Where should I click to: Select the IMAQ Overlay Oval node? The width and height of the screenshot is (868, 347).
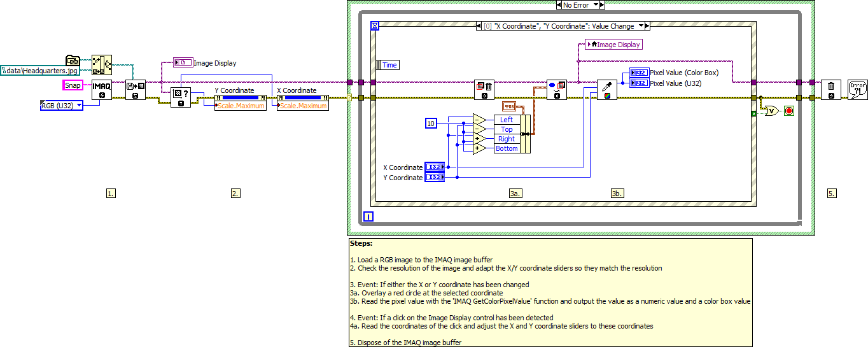click(x=557, y=90)
